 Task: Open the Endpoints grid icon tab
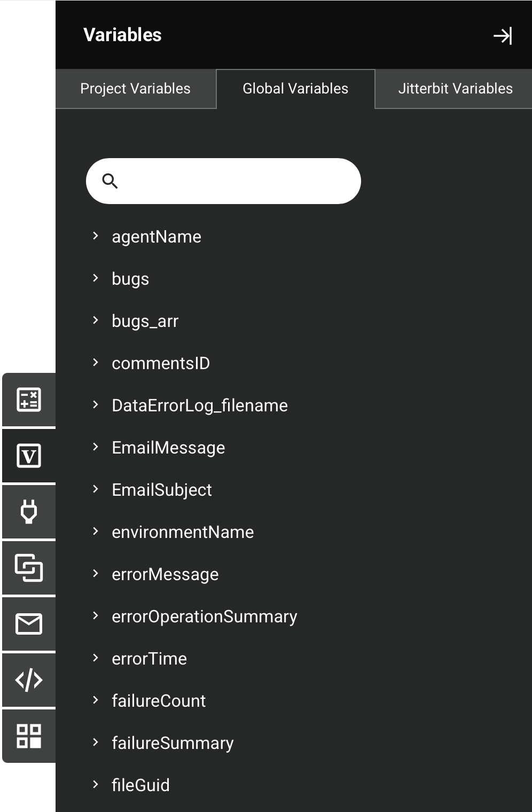click(29, 736)
